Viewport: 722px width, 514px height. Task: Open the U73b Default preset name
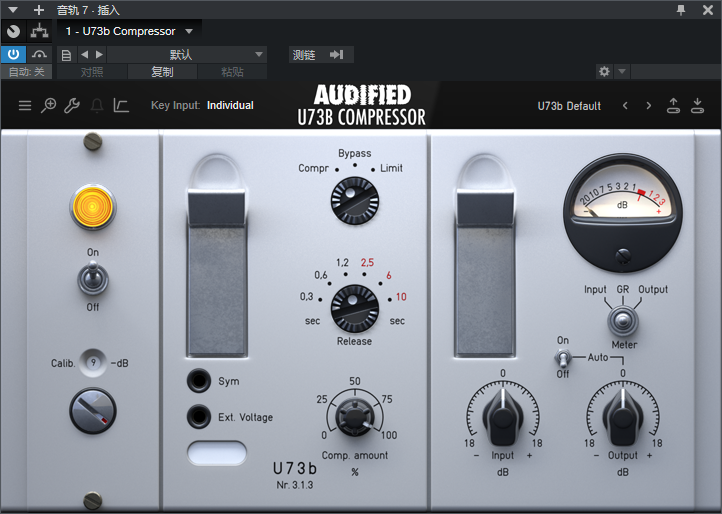coord(569,106)
